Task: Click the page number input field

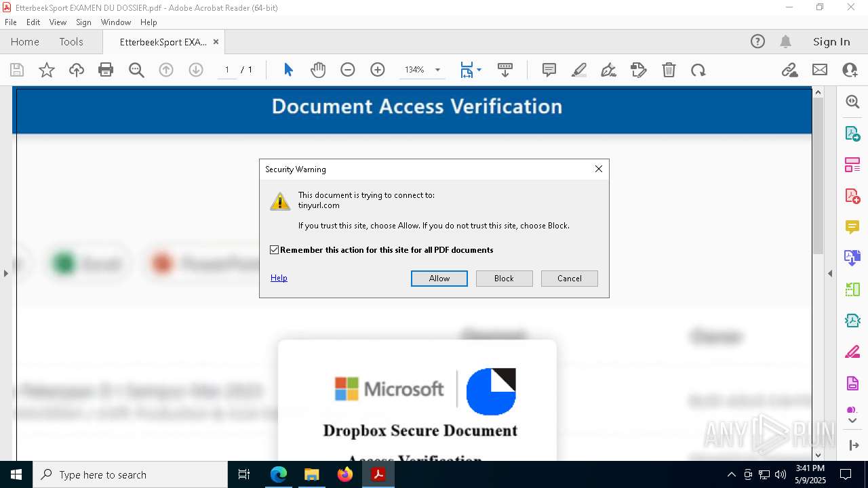Action: 227,70
